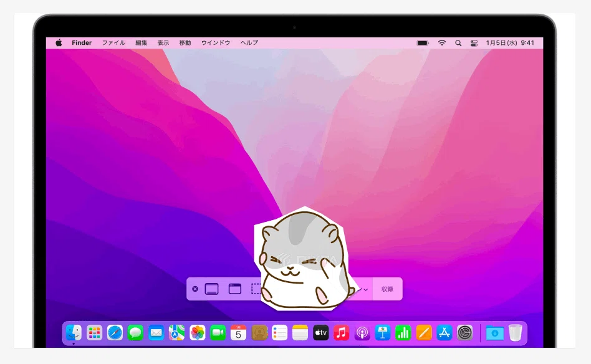Open the 移動 menu

point(185,43)
